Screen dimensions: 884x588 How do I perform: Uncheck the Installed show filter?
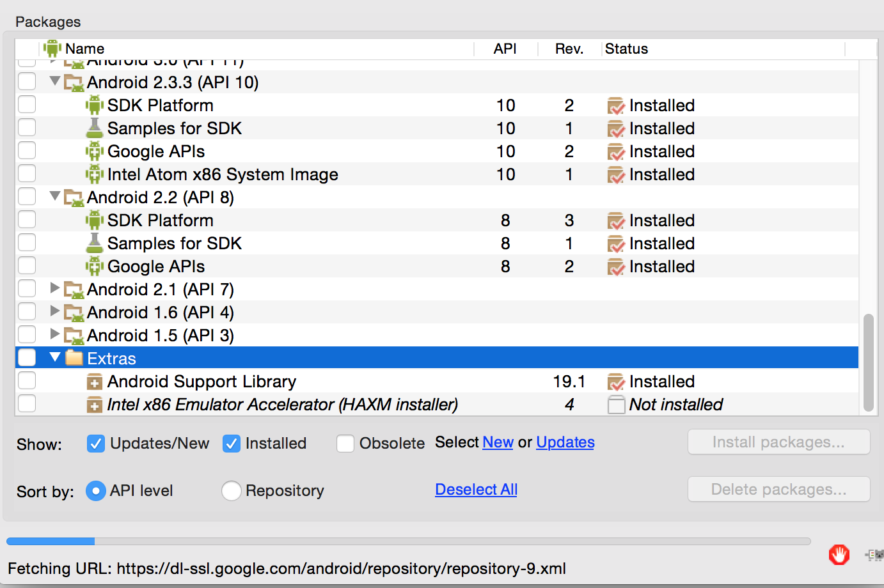pos(231,444)
